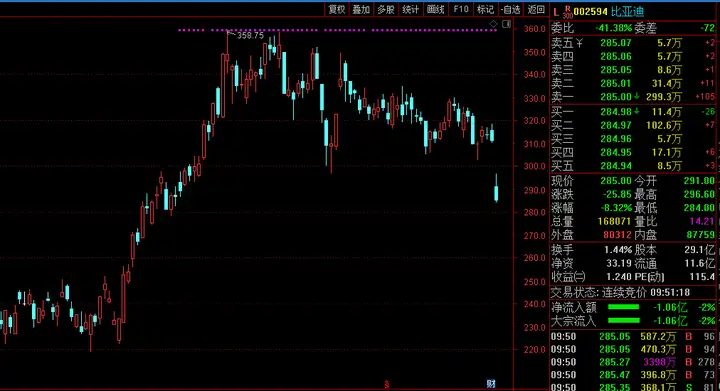
Task: Click the 358.75 high-price label on the chart
Action: (x=250, y=35)
